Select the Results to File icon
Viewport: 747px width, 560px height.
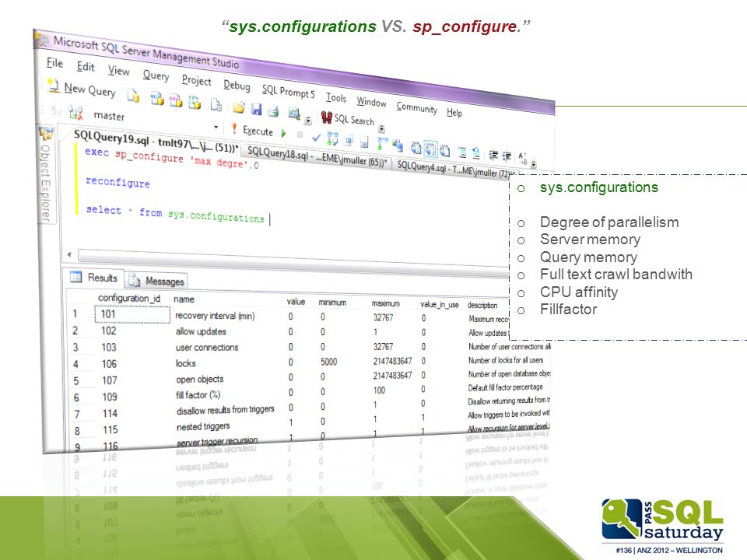click(444, 150)
